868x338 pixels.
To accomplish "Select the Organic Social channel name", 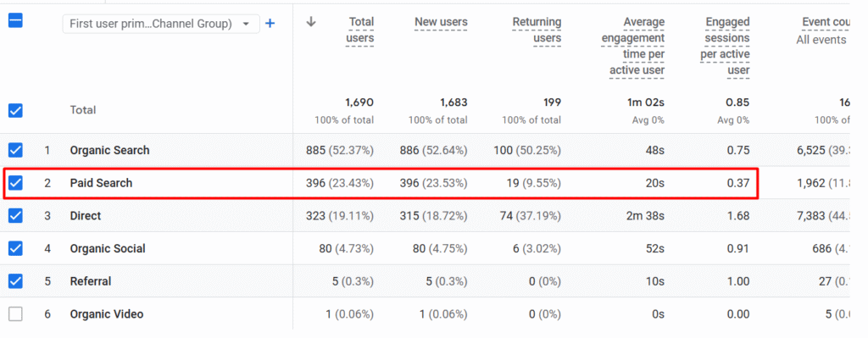I will (x=108, y=249).
